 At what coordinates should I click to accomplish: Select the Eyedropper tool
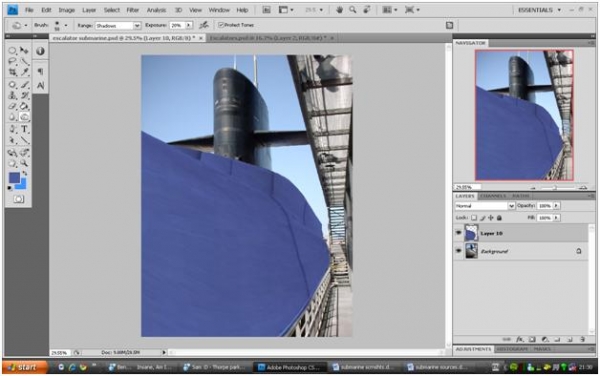click(24, 72)
